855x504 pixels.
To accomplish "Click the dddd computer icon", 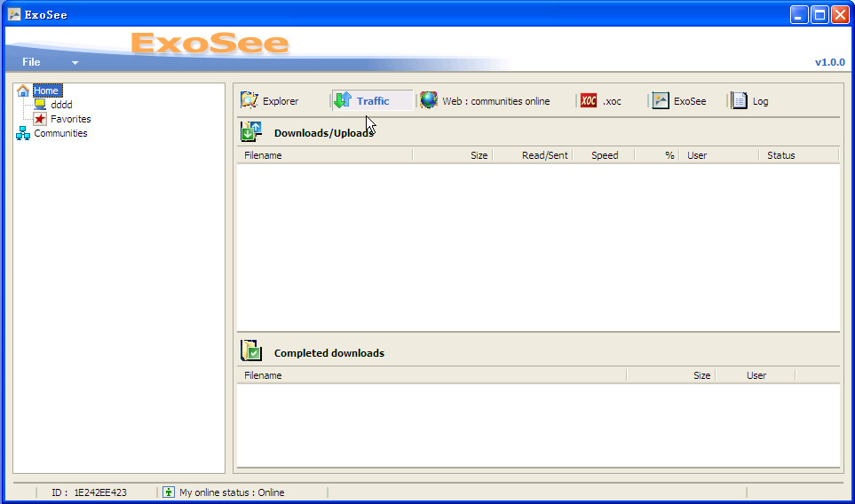I will click(x=40, y=104).
